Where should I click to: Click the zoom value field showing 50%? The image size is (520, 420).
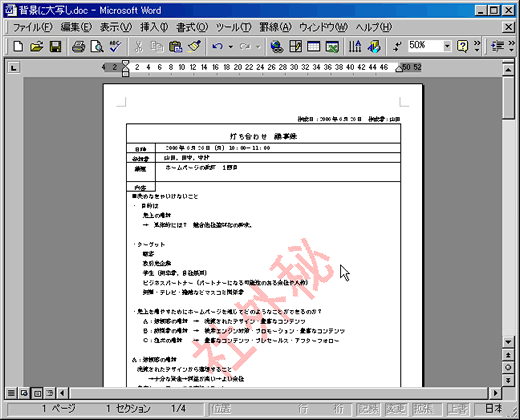coord(426,46)
